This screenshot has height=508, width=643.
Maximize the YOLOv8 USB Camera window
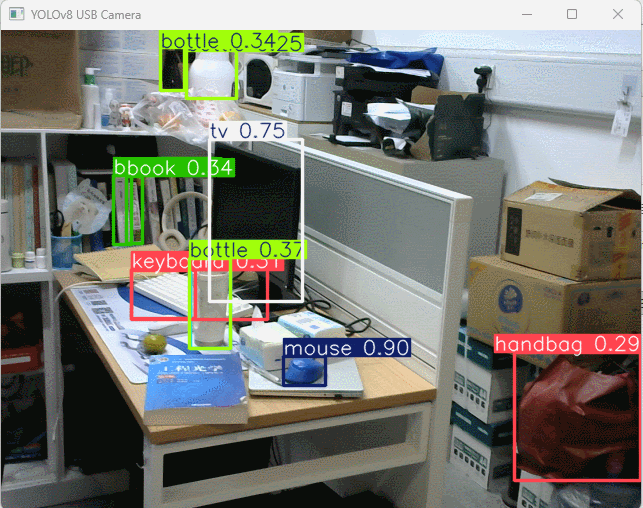tap(572, 15)
